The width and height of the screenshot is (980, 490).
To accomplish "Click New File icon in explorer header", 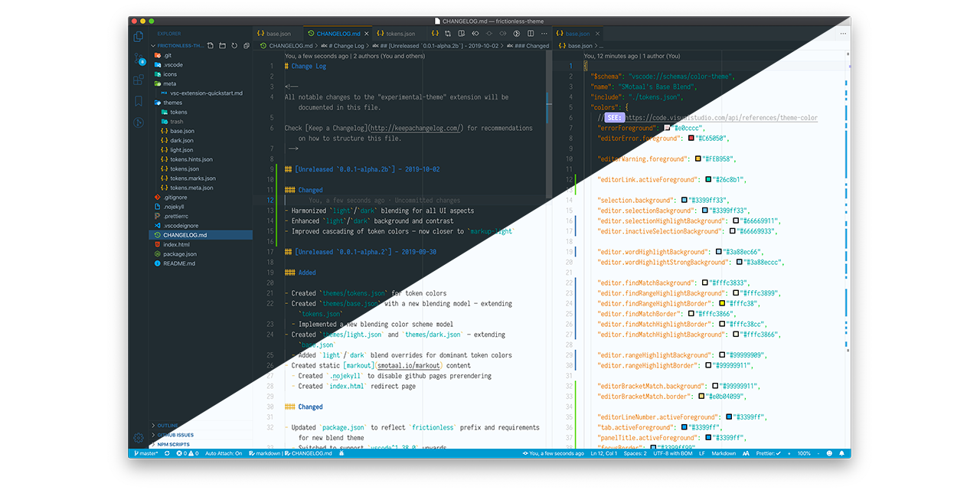I will 211,46.
